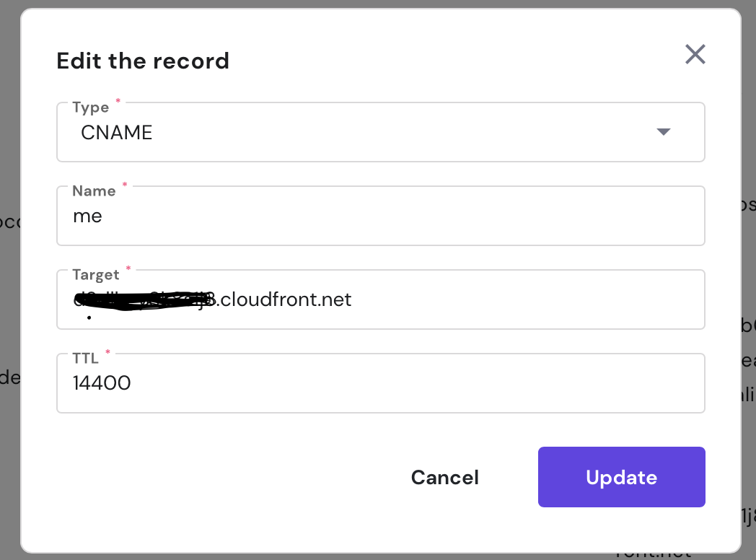Close the Edit the record dialog

(695, 54)
